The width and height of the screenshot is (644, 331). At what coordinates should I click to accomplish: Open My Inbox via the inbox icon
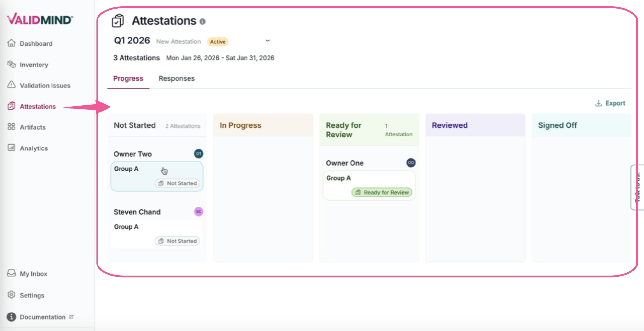[x=11, y=273]
